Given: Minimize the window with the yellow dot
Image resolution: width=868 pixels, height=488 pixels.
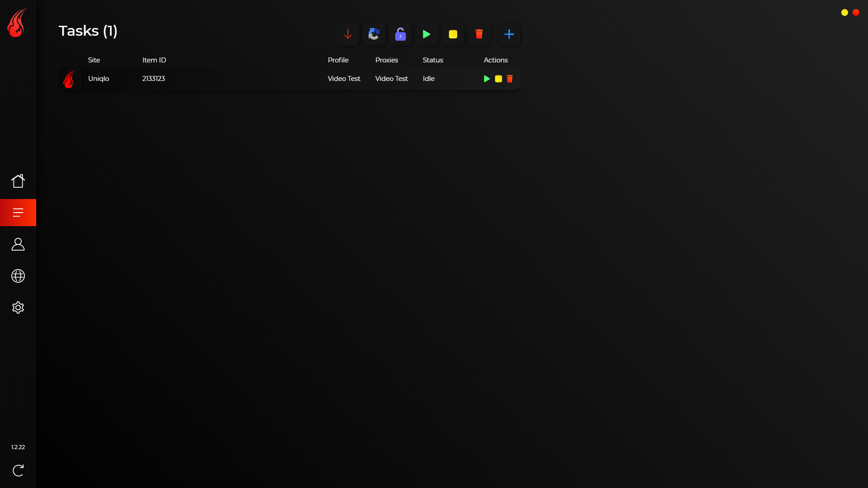Looking at the screenshot, I should pyautogui.click(x=844, y=13).
